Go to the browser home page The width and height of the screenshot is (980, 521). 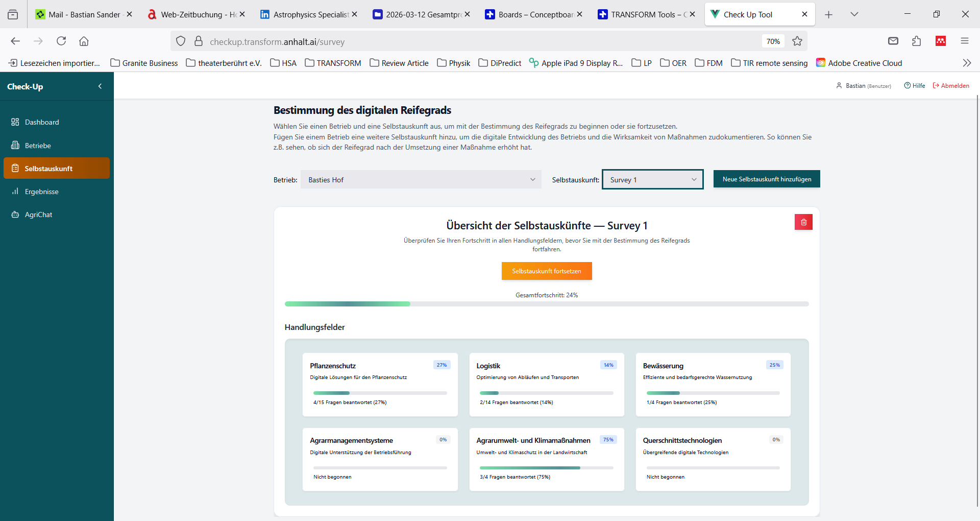pos(84,41)
